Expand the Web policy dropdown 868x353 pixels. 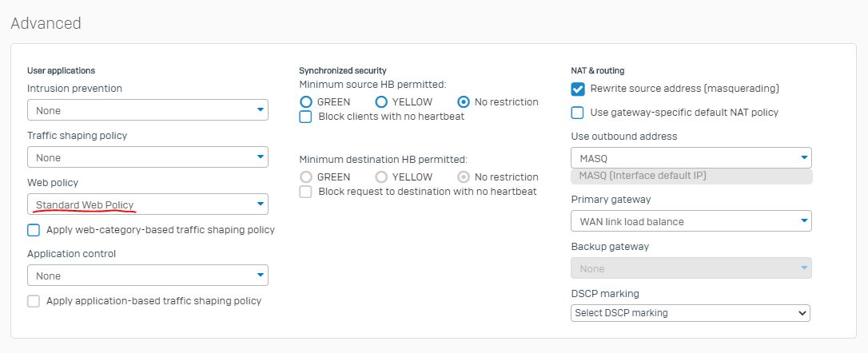coord(148,204)
